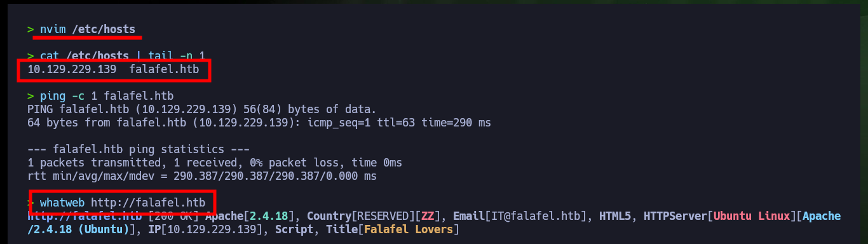Click the HTML5 tag in whatweb output
This screenshot has height=244, width=868.
pos(618,216)
